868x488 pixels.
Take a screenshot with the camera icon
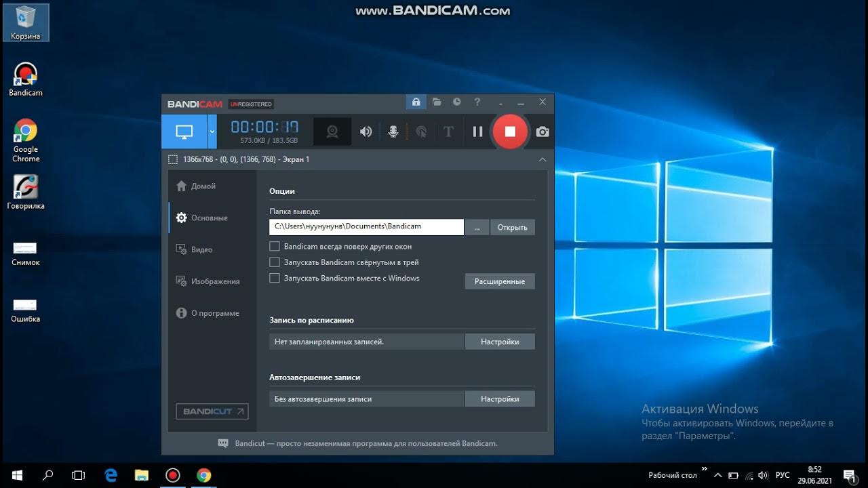click(x=542, y=131)
